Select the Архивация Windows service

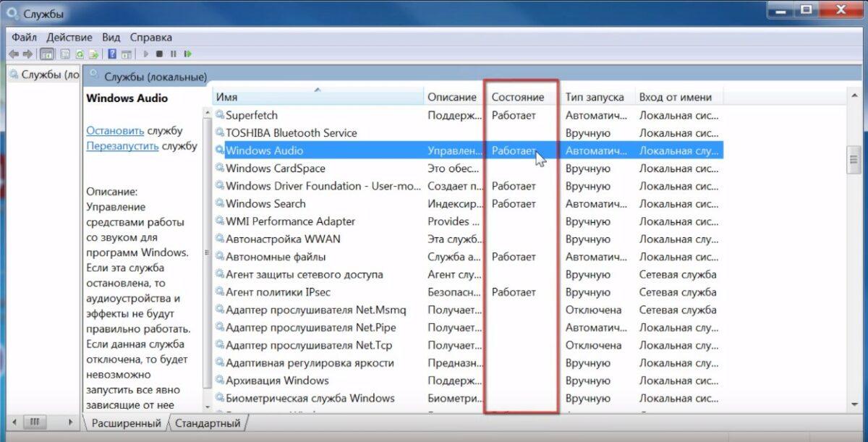point(468,381)
